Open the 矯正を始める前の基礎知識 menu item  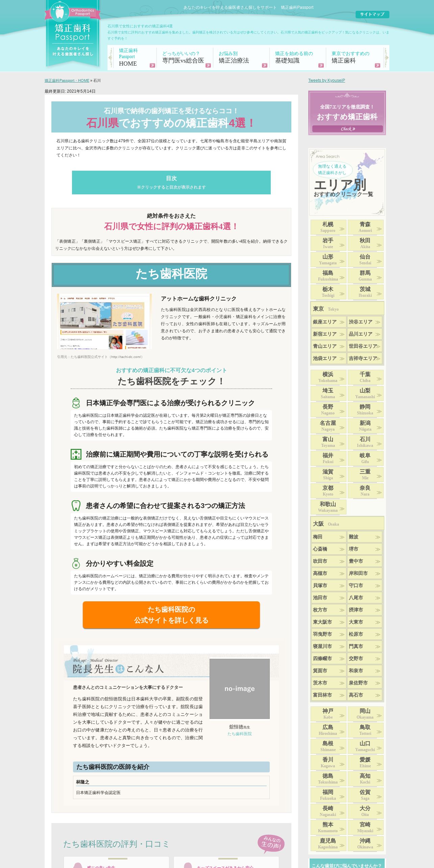pos(297,58)
